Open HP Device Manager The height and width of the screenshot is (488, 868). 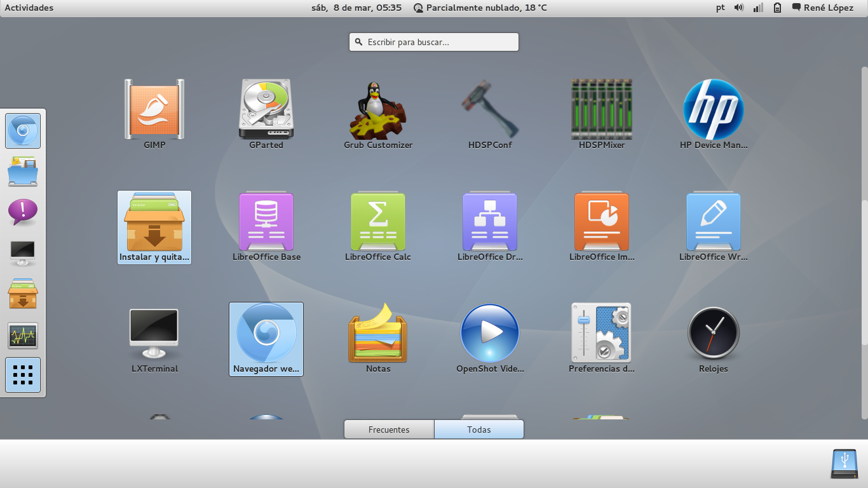click(714, 114)
